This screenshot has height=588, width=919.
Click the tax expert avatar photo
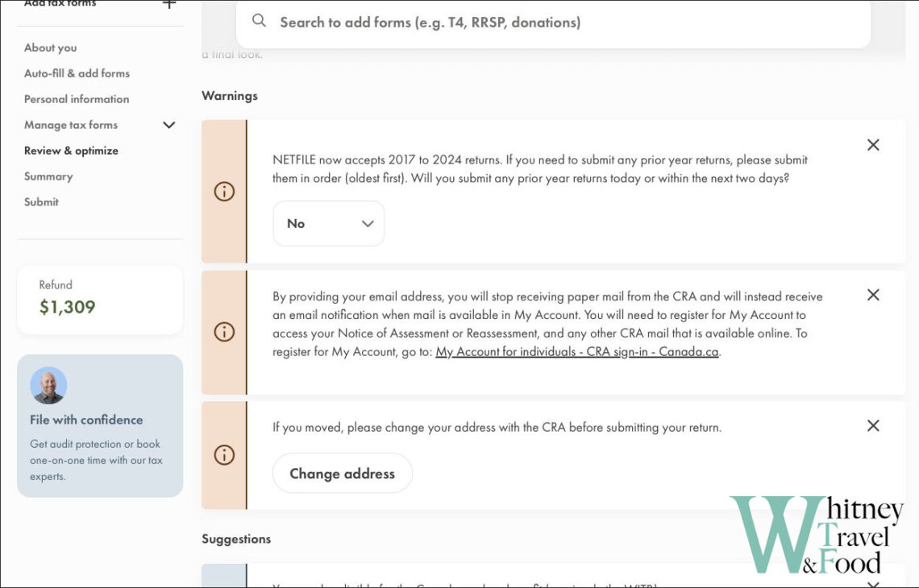[48, 385]
